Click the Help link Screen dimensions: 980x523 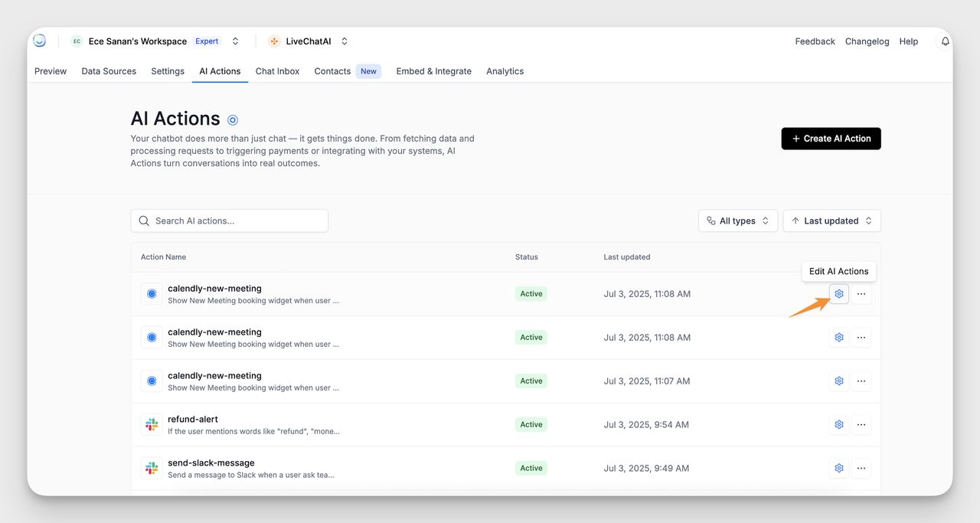[908, 41]
